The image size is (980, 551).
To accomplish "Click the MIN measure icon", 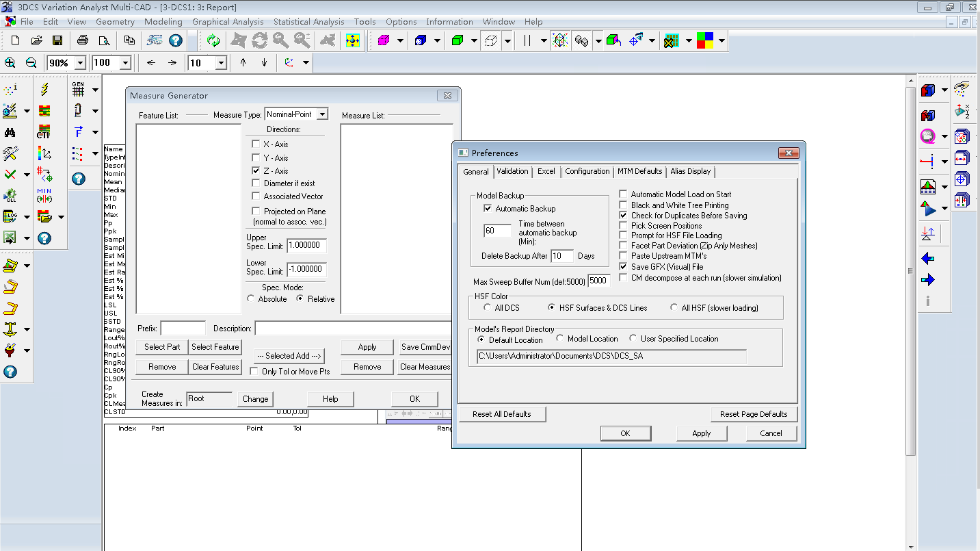I will click(x=44, y=196).
